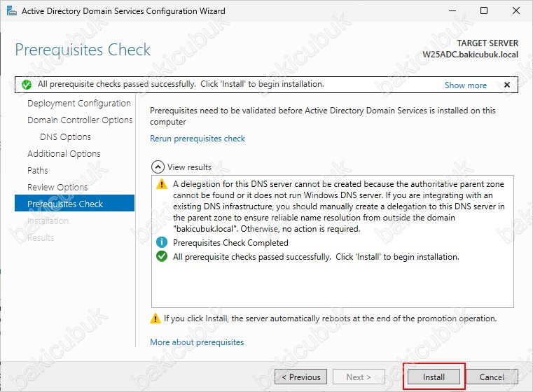Collapse the View results section
533x392 pixels.
tap(158, 167)
